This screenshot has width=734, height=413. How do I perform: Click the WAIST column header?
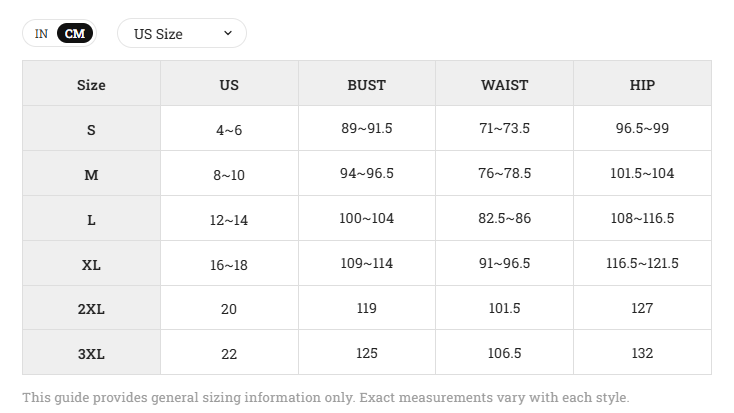pos(505,85)
